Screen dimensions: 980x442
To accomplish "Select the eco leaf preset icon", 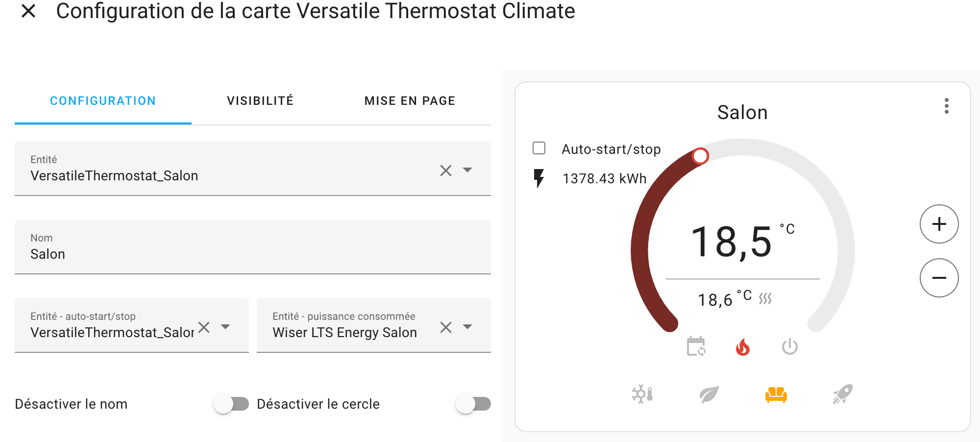I will point(709,394).
